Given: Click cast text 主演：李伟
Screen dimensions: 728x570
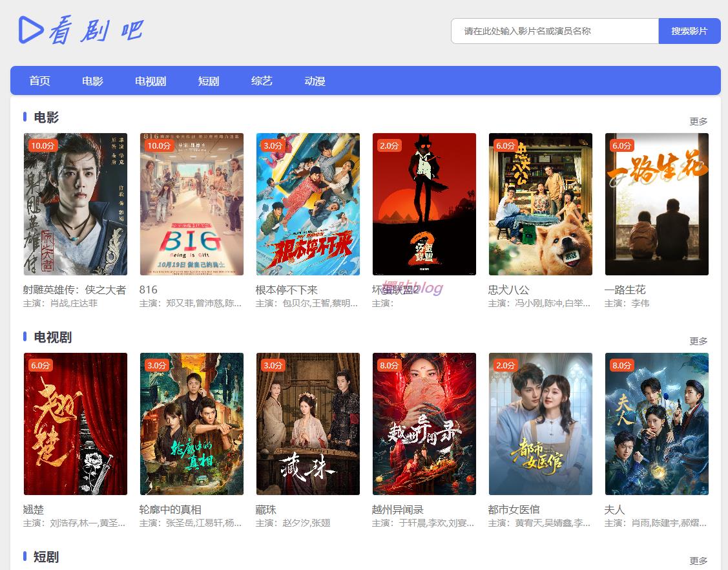Looking at the screenshot, I should point(627,303).
